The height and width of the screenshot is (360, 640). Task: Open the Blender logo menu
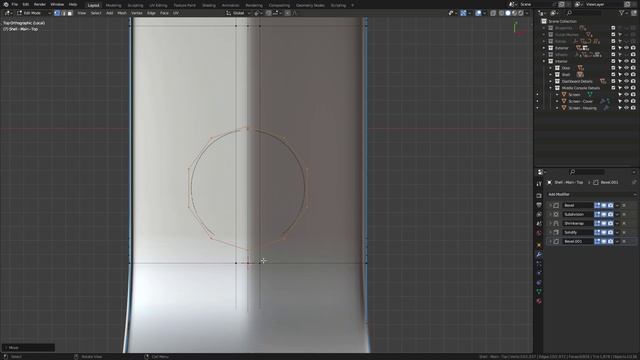[6, 4]
